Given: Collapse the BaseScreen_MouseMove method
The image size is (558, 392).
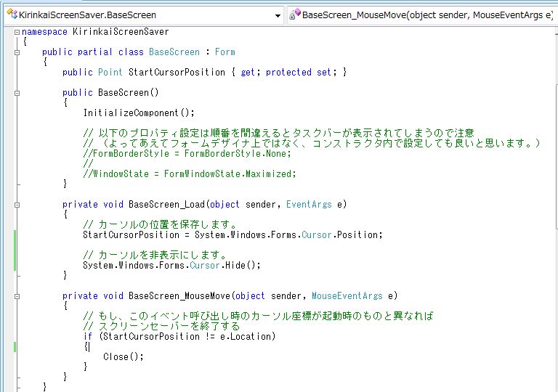Looking at the screenshot, I should pos(17,296).
